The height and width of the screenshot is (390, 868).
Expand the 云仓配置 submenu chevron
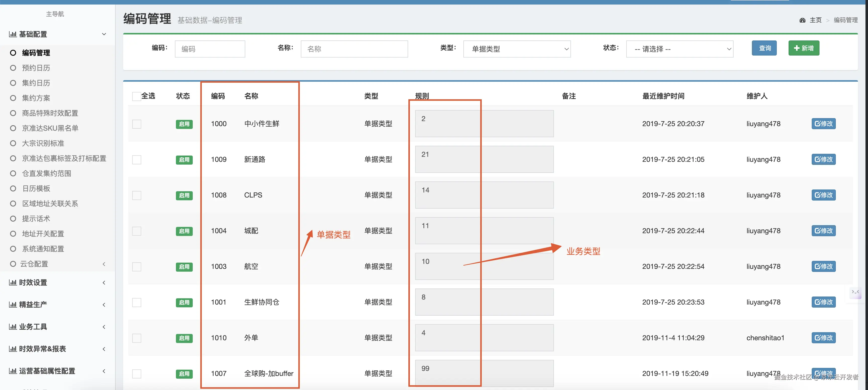pyautogui.click(x=104, y=264)
